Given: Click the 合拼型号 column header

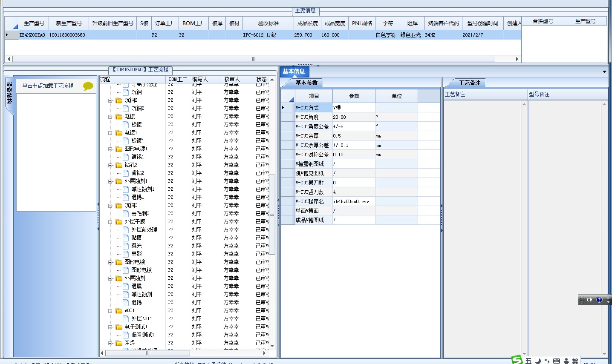Looking at the screenshot, I should tap(543, 21).
